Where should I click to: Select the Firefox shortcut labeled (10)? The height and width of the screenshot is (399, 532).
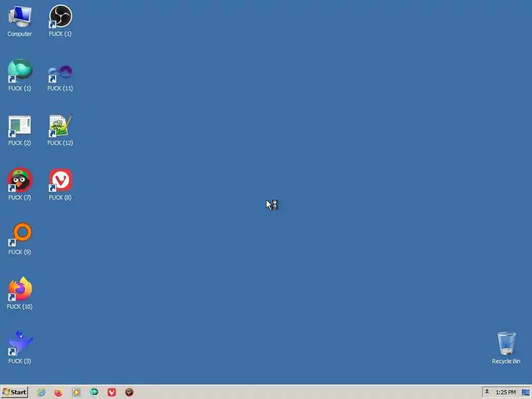click(x=20, y=294)
